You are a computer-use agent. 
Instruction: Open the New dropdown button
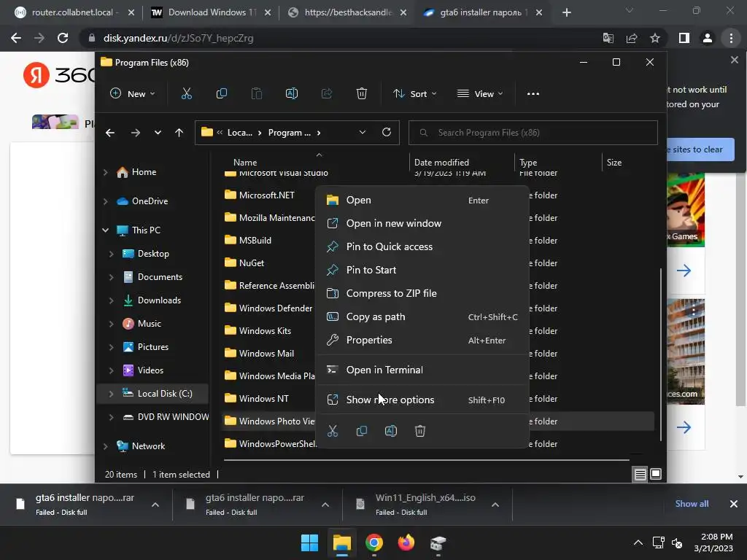[x=133, y=94]
